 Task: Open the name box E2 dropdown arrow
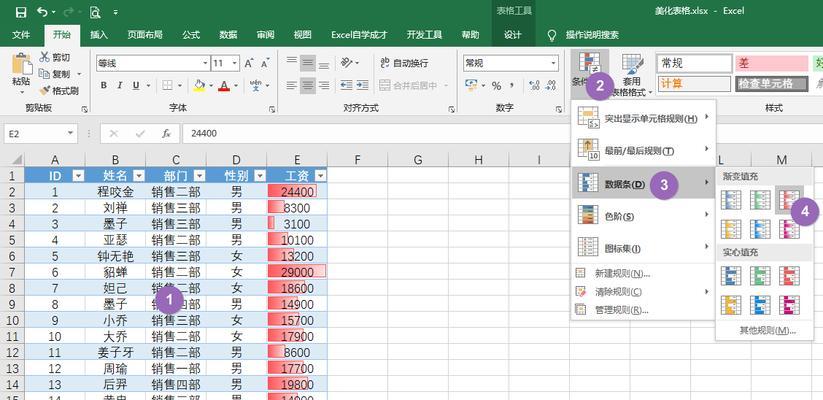[70, 133]
